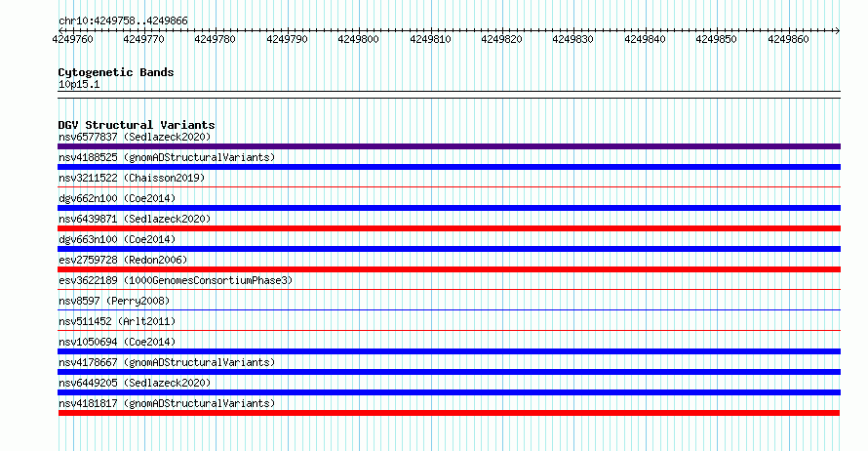This screenshot has width=868, height=451.
Task: Select the nsv1050694 (Coe2014) label
Action: click(117, 342)
